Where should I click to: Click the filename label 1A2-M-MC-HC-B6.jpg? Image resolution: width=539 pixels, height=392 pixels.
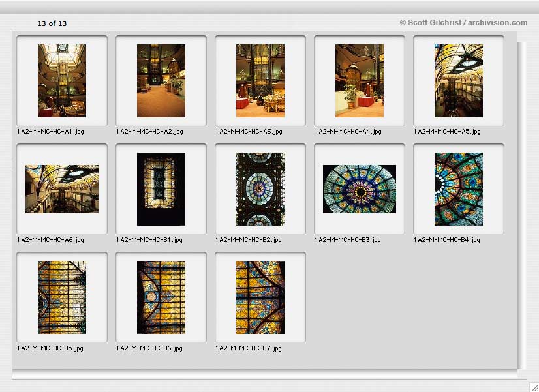tap(149, 348)
